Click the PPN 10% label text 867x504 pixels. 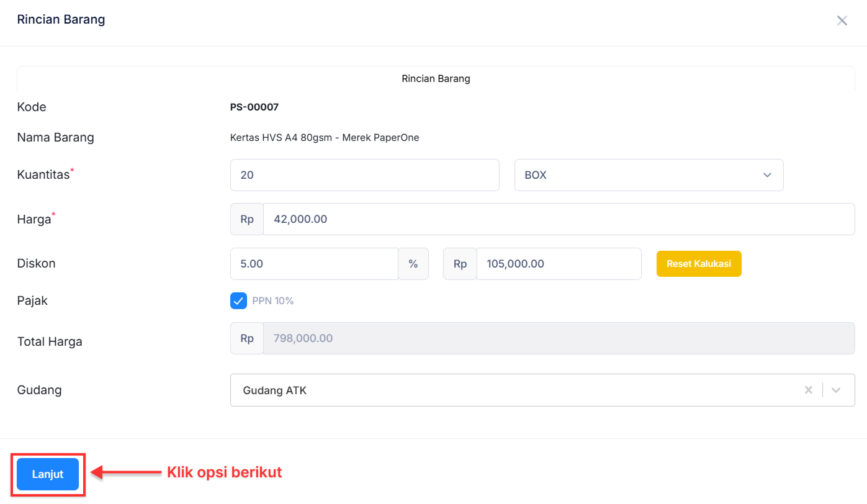(x=272, y=301)
